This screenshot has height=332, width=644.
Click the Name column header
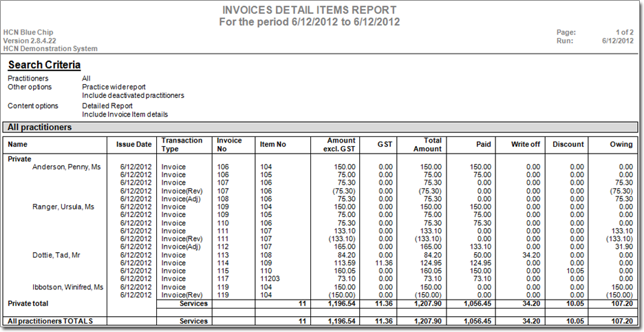click(x=17, y=145)
